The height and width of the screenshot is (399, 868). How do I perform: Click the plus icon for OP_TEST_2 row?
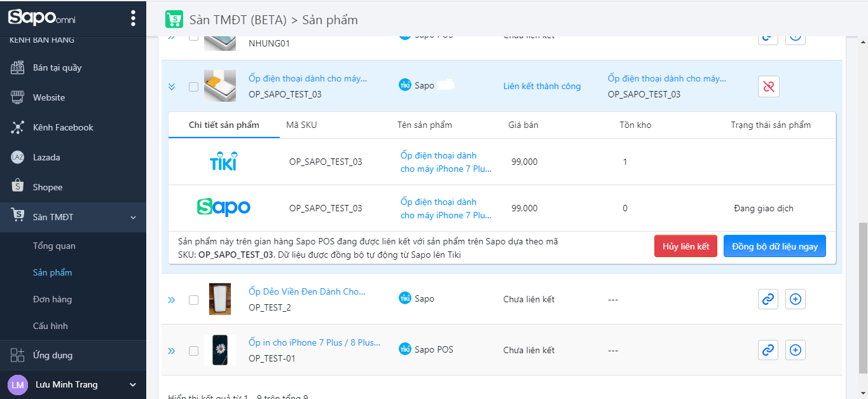[x=796, y=299]
